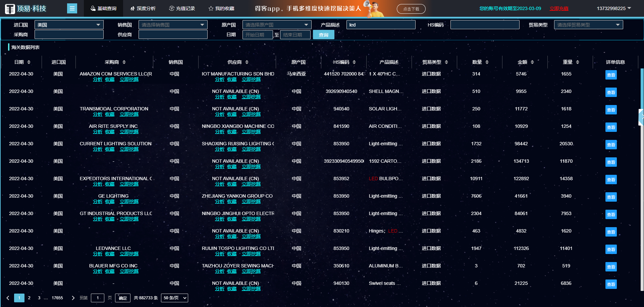The image size is (644, 307).
Task: Open the 50 条/页 page size selector
Action: [x=174, y=298]
